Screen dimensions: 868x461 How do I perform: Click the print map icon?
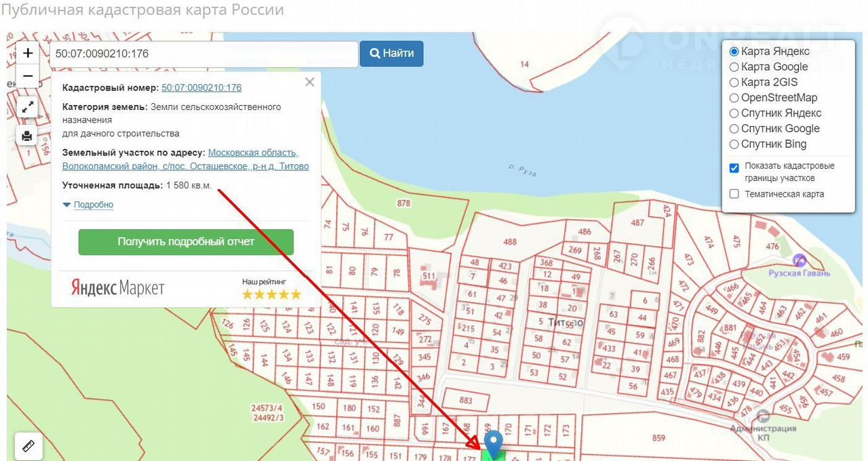point(27,136)
